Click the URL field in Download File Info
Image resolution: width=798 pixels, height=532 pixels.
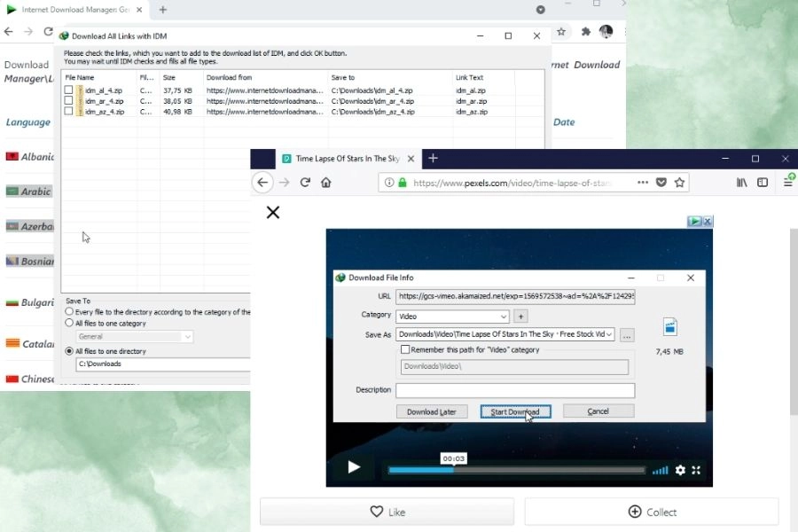tap(515, 296)
